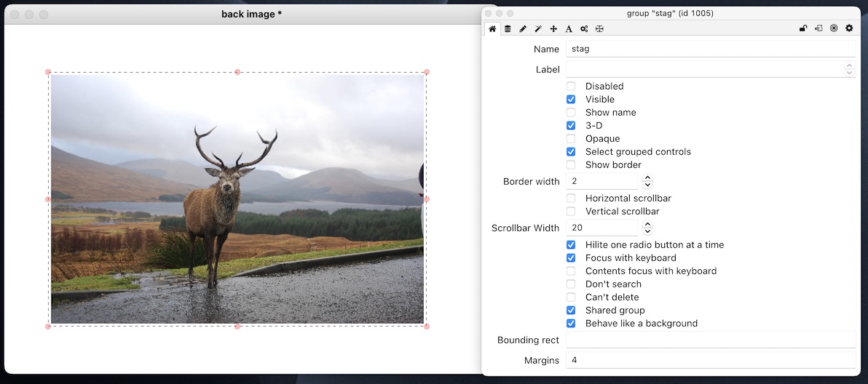Viewport: 868px width, 384px height.
Task: Open the double-gear Advanced pane
Action: pyautogui.click(x=584, y=29)
